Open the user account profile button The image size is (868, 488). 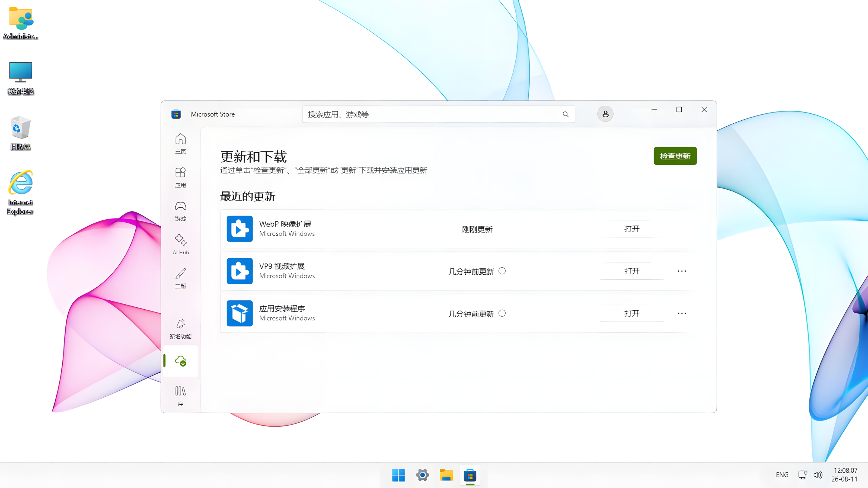click(605, 114)
